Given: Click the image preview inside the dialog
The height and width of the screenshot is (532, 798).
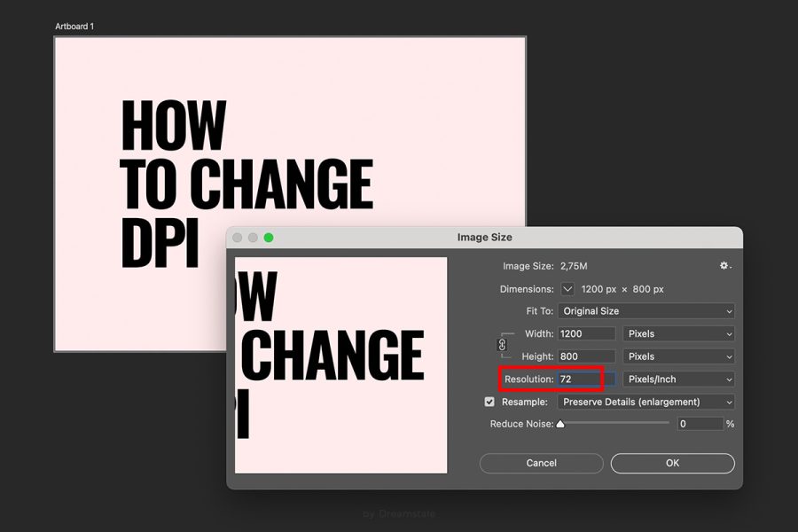Looking at the screenshot, I should coord(340,365).
